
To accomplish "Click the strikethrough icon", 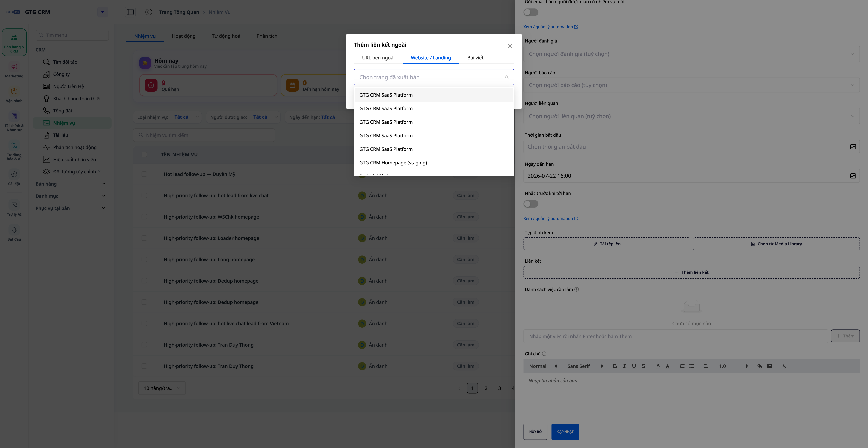I will point(643,366).
